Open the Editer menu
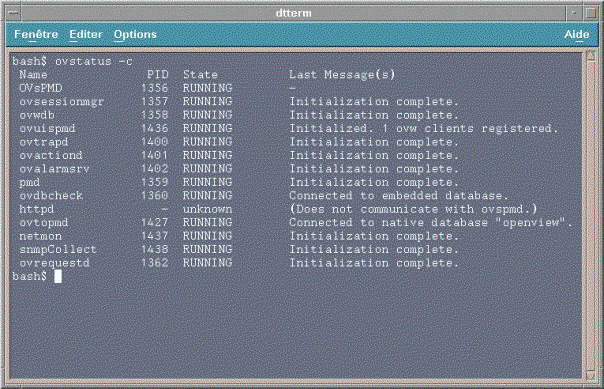604x389 pixels. click(86, 34)
